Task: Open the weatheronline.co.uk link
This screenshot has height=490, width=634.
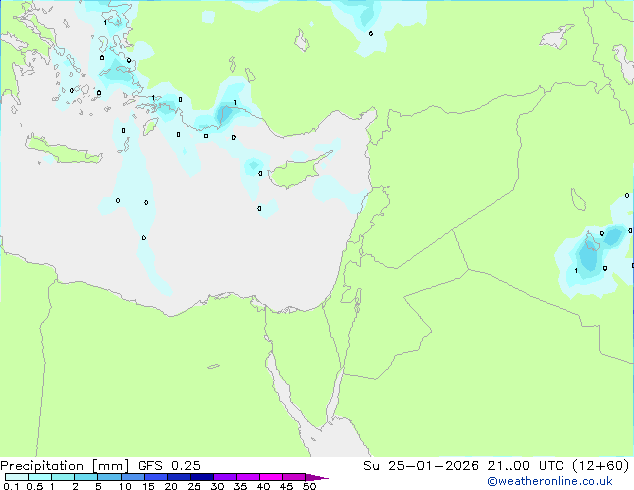Action: 550,482
